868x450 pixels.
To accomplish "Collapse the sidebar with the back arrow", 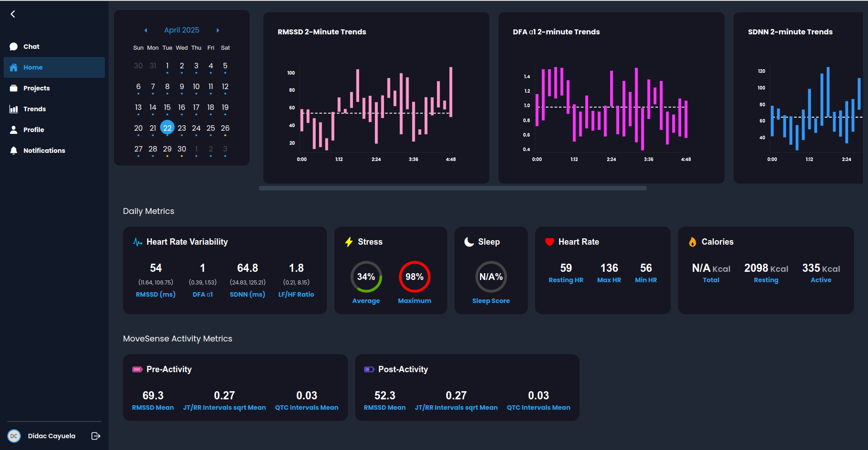I will pos(13,14).
